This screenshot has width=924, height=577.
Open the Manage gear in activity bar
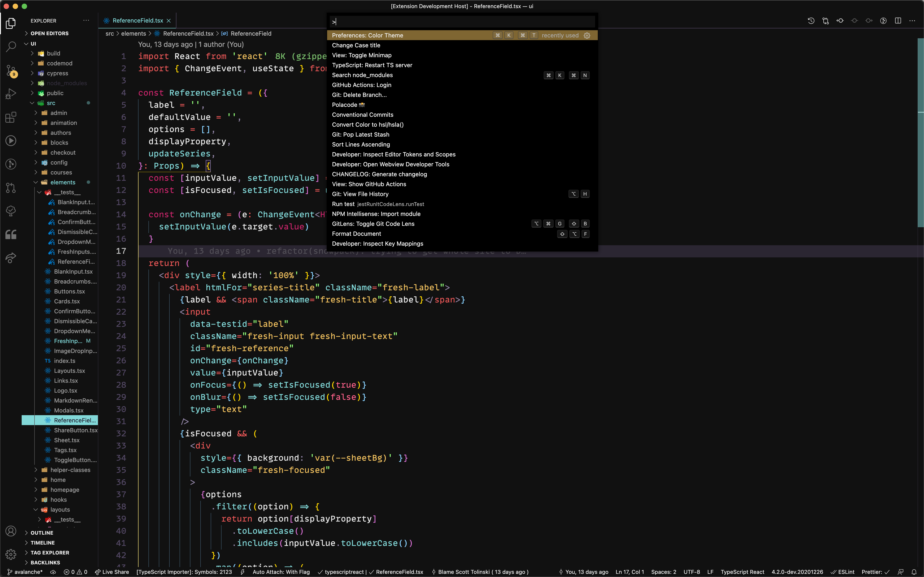(11, 554)
